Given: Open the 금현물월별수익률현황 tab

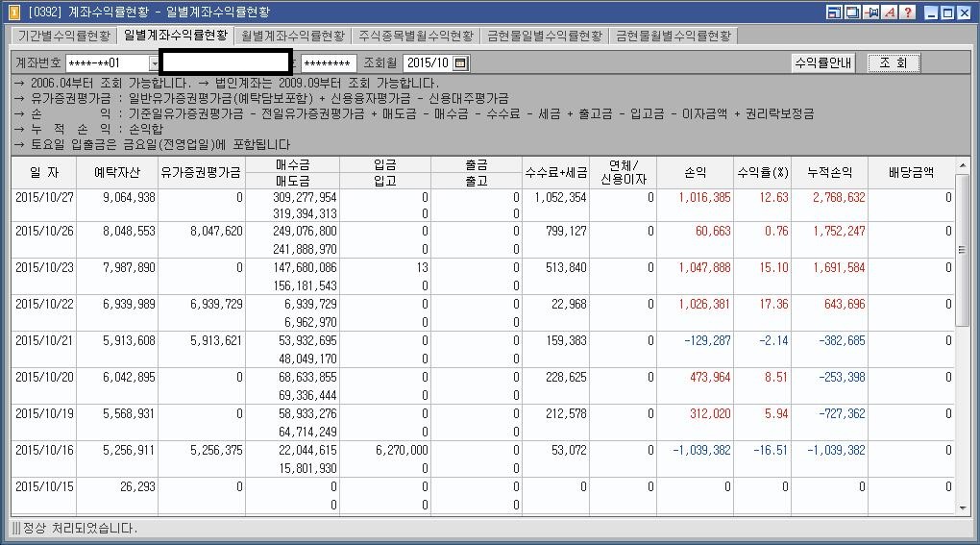Looking at the screenshot, I should tap(674, 37).
